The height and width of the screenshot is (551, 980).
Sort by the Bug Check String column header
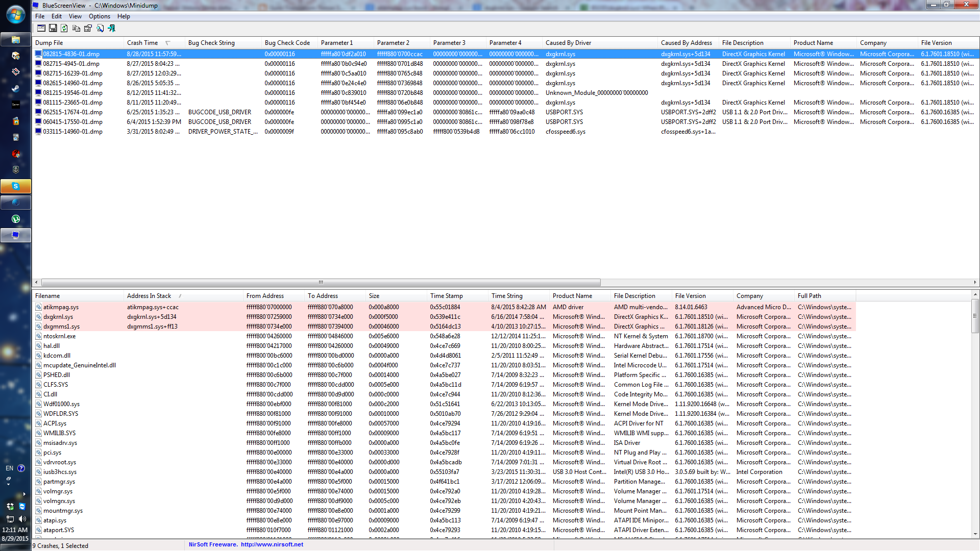[x=223, y=43]
